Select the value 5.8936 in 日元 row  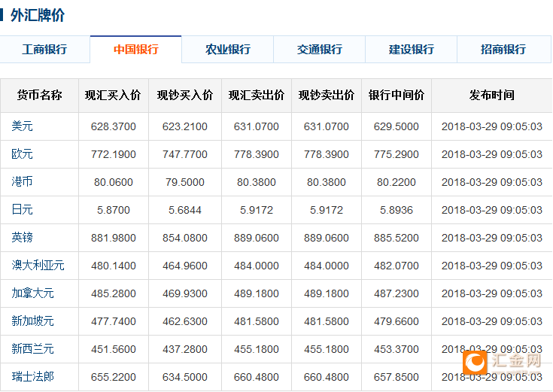[x=397, y=210]
